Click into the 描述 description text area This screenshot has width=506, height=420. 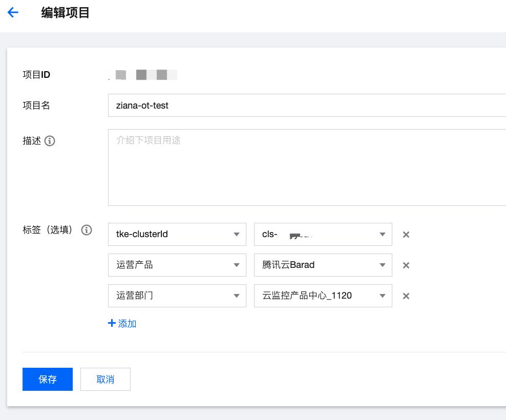pyautogui.click(x=306, y=167)
